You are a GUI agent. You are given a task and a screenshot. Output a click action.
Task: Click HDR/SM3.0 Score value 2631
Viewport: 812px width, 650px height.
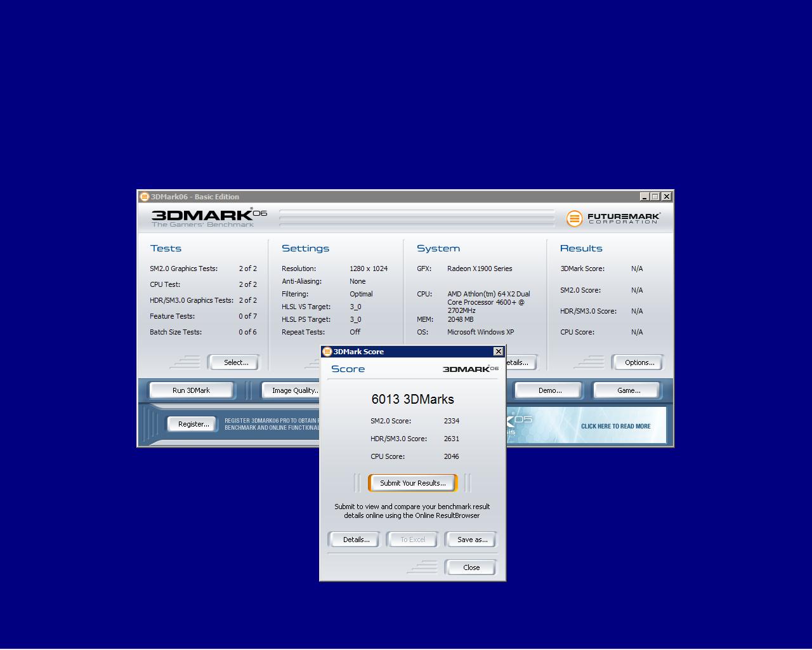pos(452,439)
